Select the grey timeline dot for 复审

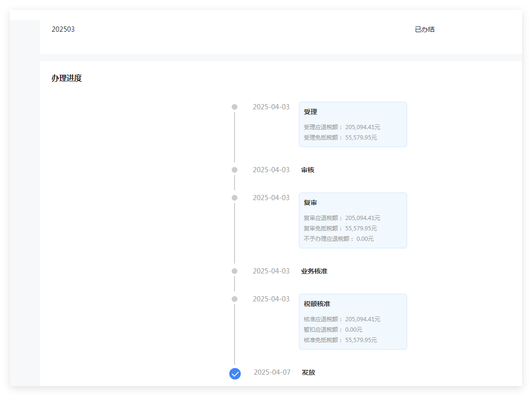pyautogui.click(x=235, y=198)
